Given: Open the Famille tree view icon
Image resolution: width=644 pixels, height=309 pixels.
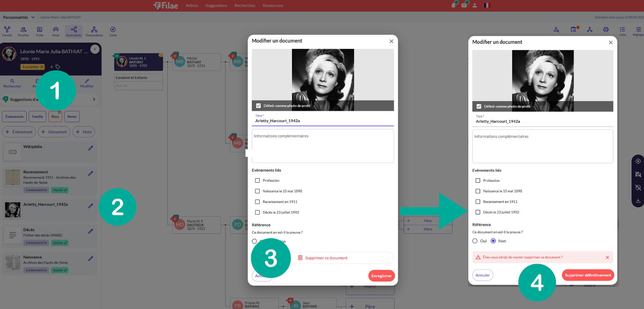Looking at the screenshot, I should click(7, 31).
